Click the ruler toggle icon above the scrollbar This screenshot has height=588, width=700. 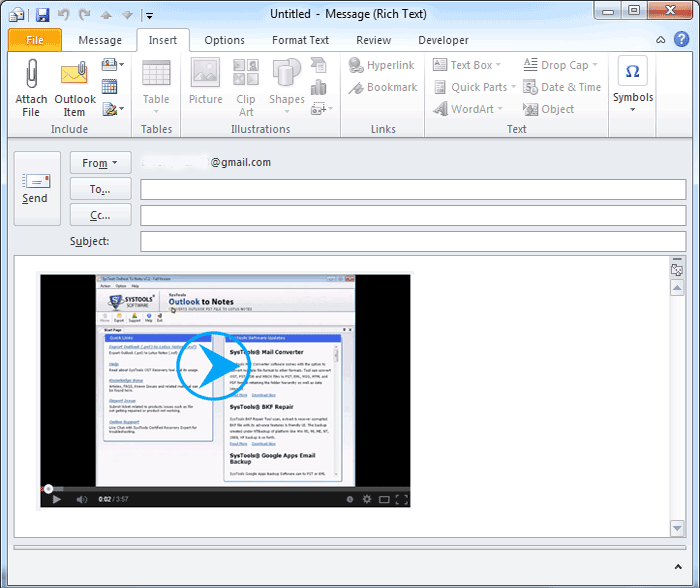(x=677, y=269)
